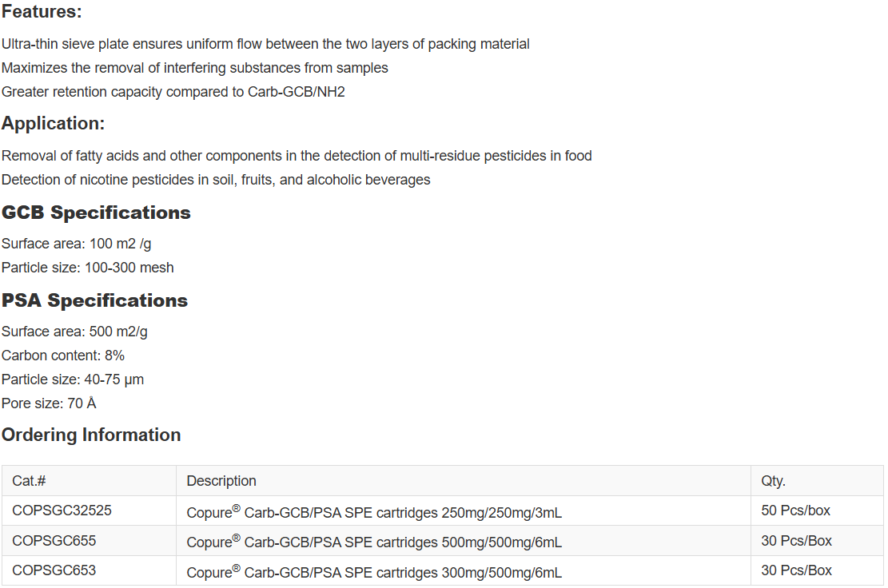The height and width of the screenshot is (588, 888).
Task: Click catalog number COPSGC653 cell
Action: tap(54, 570)
